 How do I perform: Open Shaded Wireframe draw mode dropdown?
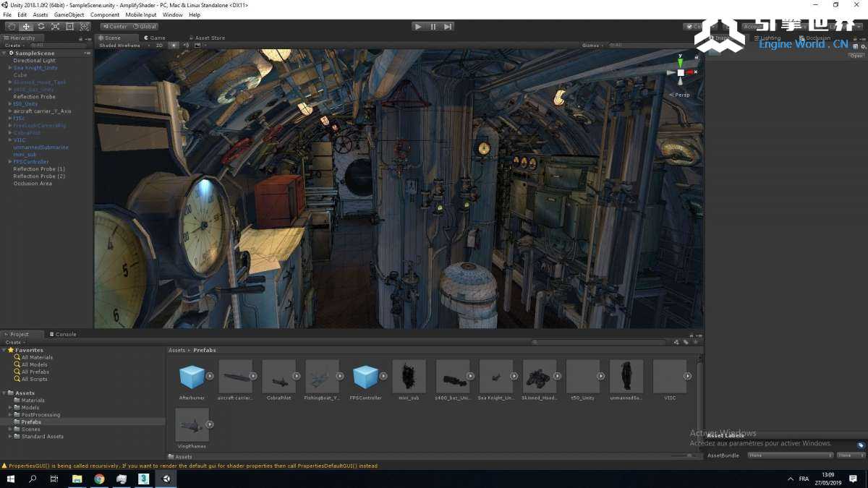pyautogui.click(x=124, y=46)
